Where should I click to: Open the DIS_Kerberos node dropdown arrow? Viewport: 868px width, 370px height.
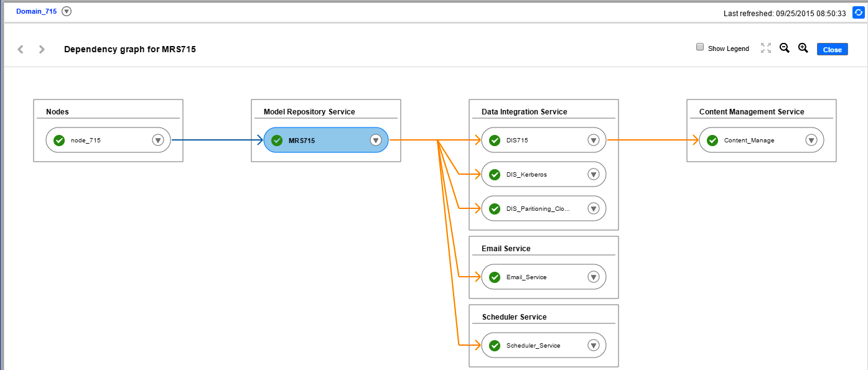(593, 175)
